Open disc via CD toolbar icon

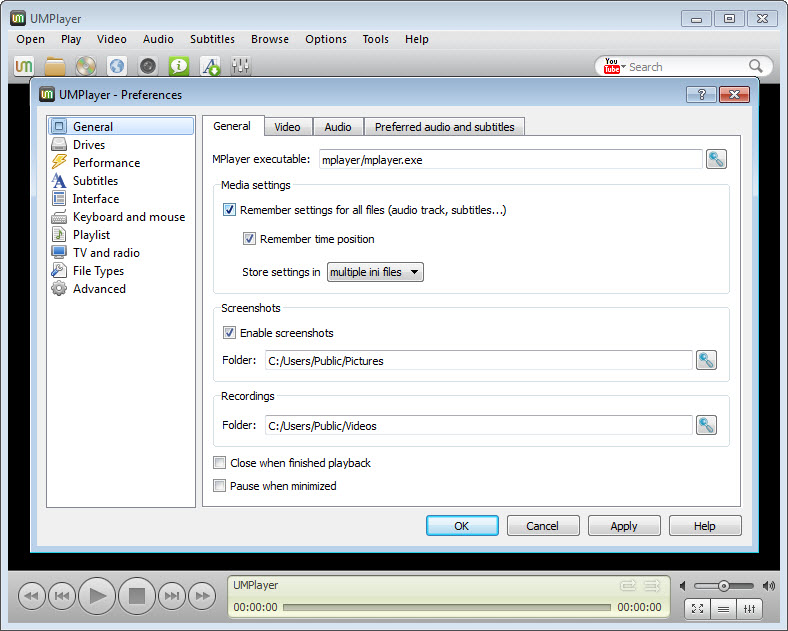pyautogui.click(x=86, y=66)
